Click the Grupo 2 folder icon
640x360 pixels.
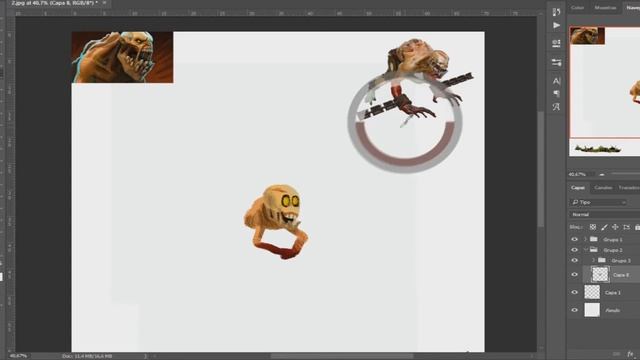594,250
